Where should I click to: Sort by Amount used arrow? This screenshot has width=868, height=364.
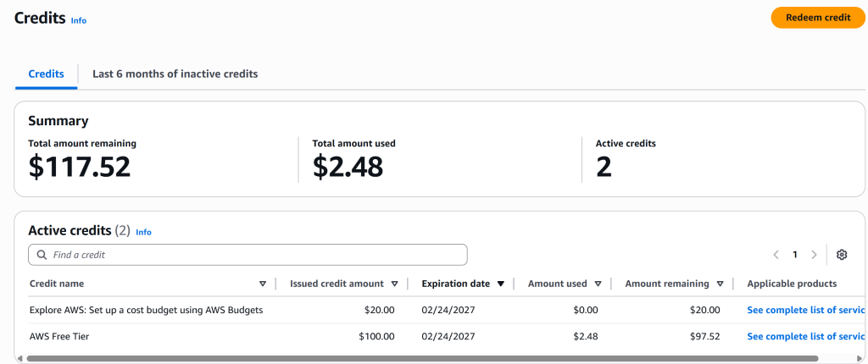[x=598, y=284]
